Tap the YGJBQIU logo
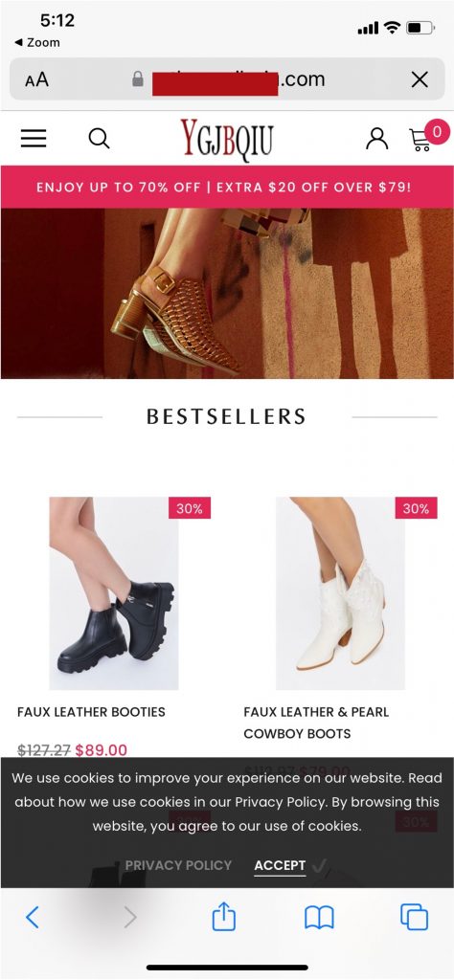 point(227,138)
